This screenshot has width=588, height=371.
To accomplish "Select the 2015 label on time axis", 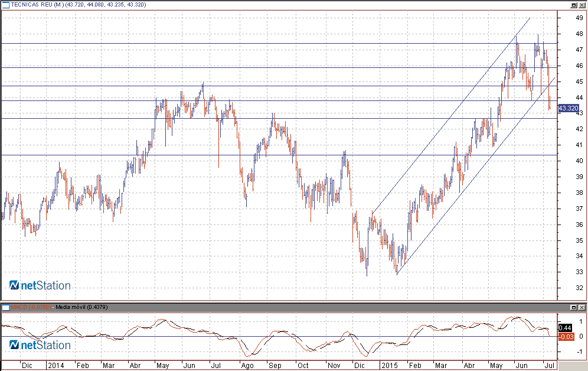I will coord(389,366).
